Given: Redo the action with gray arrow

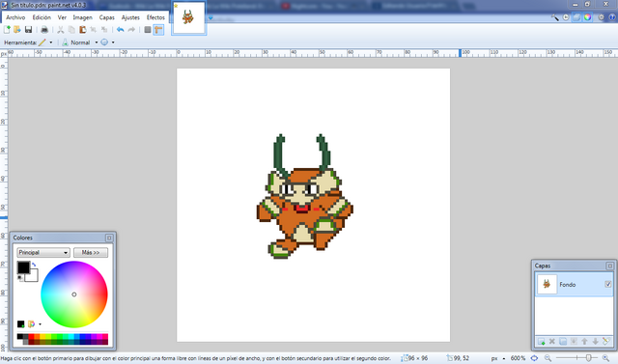Looking at the screenshot, I should (131, 30).
